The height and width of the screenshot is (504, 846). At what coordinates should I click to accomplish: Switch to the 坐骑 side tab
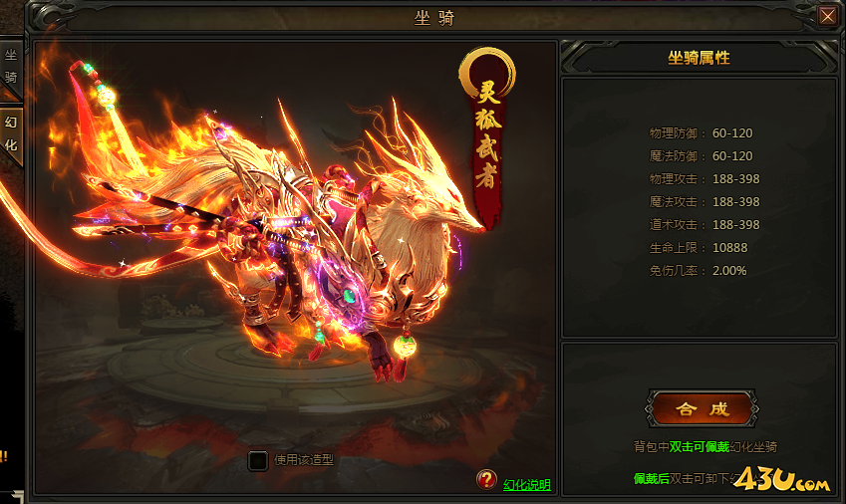[11, 67]
